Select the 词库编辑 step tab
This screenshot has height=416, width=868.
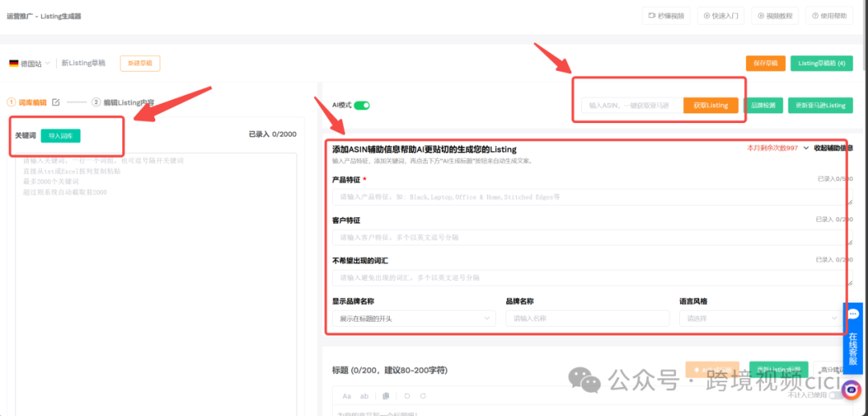27,102
